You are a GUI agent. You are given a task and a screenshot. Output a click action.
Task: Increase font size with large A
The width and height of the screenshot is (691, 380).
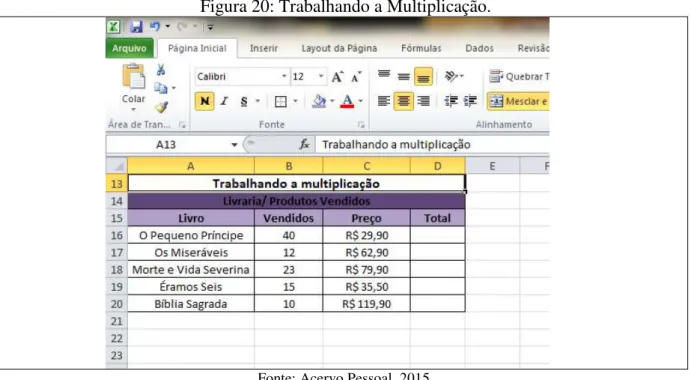(338, 77)
